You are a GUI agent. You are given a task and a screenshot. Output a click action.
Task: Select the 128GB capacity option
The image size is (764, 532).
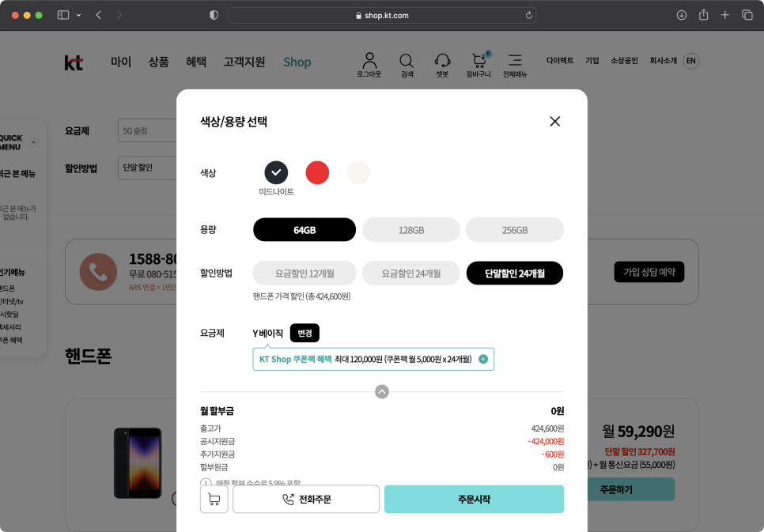pos(410,229)
